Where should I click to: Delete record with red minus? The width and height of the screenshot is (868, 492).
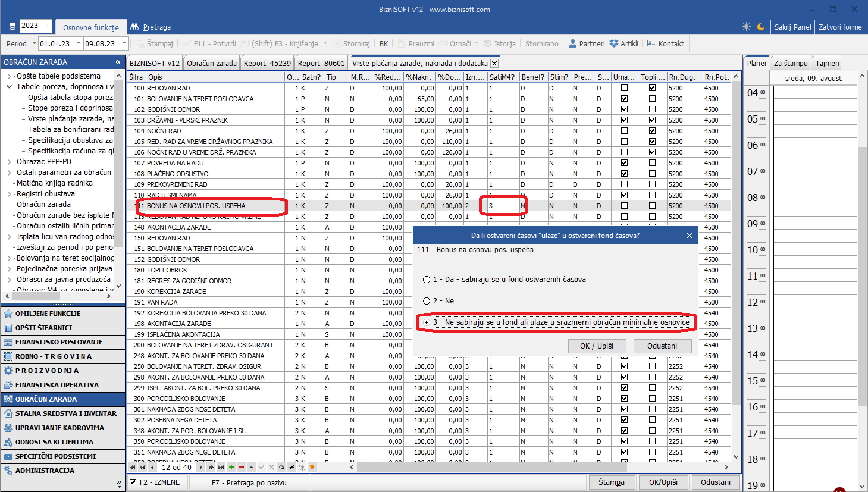pyautogui.click(x=241, y=468)
